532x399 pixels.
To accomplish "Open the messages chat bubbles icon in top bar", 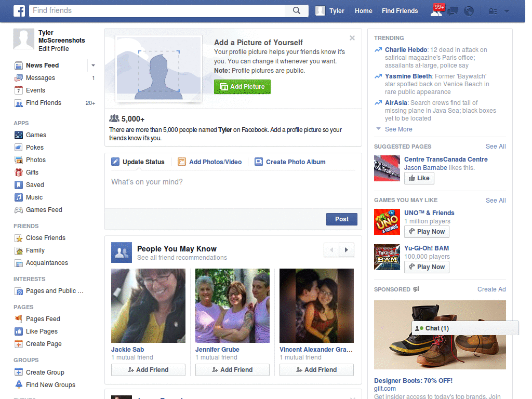I will 453,11.
